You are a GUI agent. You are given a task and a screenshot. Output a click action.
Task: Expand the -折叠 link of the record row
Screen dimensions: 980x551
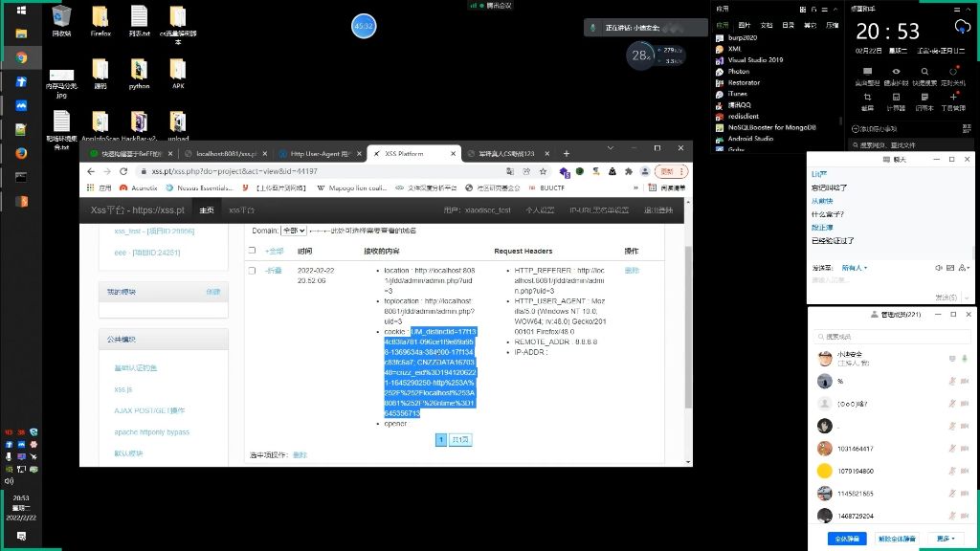(x=273, y=271)
